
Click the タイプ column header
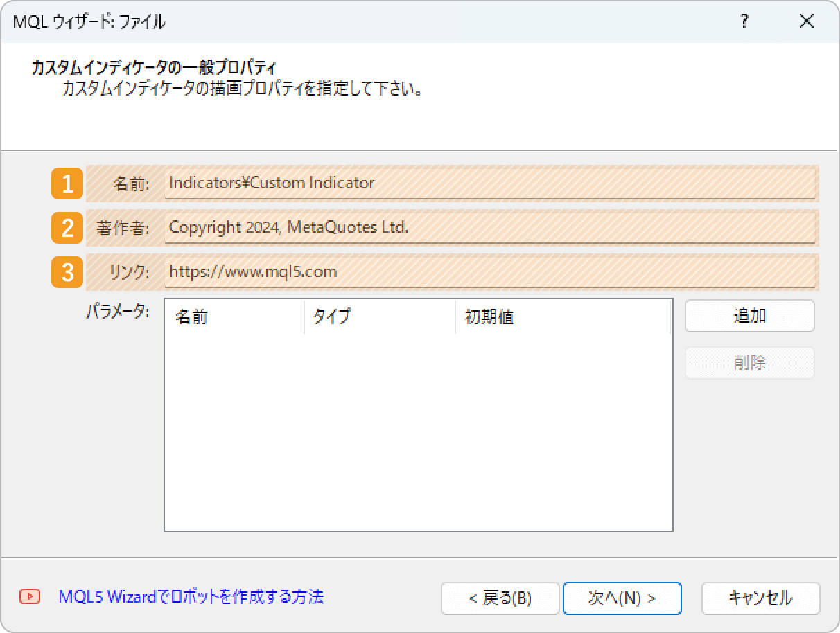coord(380,317)
